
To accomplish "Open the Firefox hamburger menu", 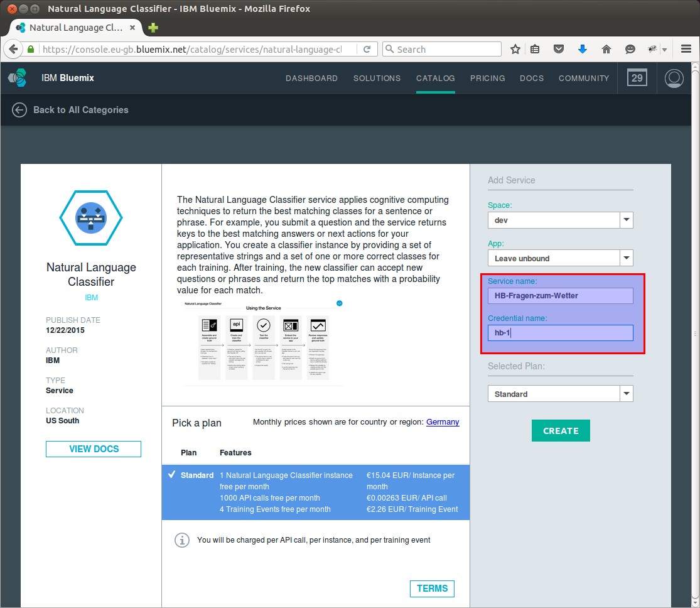I will 686,49.
